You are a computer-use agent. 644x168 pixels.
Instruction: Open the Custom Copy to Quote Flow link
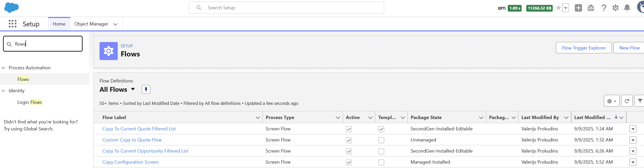coord(132,140)
